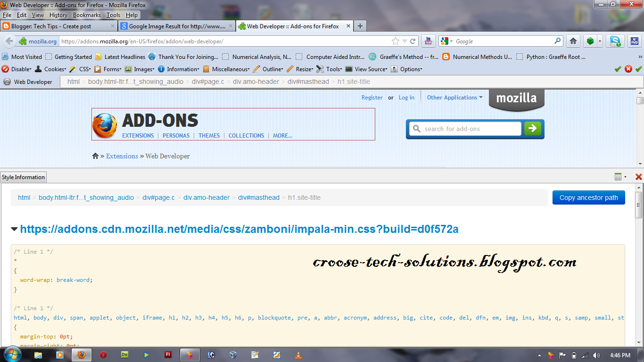Expand the Other Applications dropdown

coord(454,98)
